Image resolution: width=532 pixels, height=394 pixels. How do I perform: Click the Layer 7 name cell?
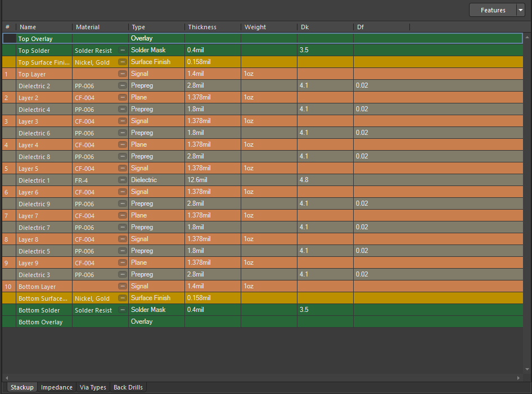click(x=44, y=216)
